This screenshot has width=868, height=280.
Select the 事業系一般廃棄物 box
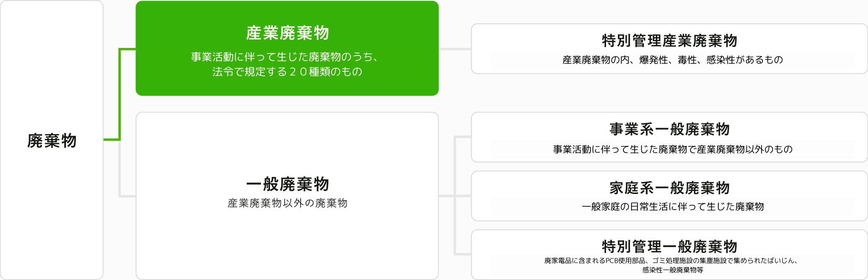pyautogui.click(x=669, y=137)
